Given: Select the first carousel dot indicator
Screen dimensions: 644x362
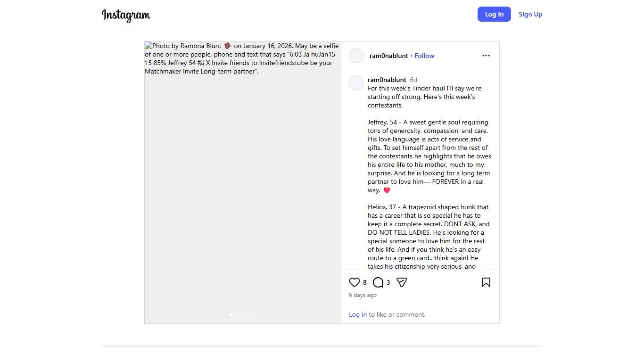Looking at the screenshot, I should point(231,314).
